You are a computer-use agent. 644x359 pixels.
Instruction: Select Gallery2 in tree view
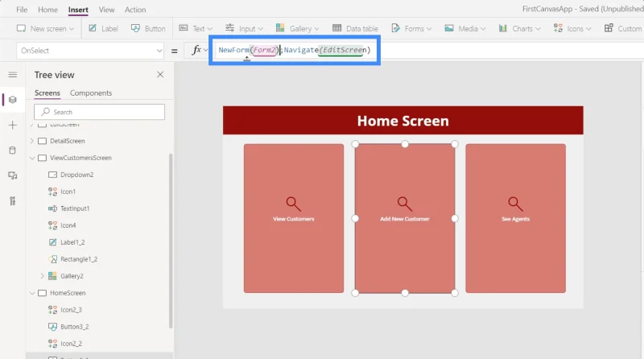pos(72,276)
